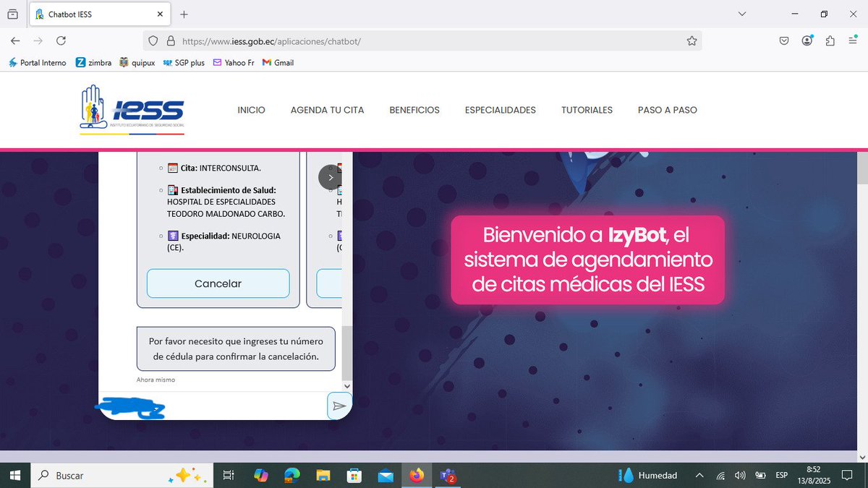Image resolution: width=868 pixels, height=488 pixels.
Task: Open Microsoft Teams from the taskbar
Action: (x=448, y=475)
